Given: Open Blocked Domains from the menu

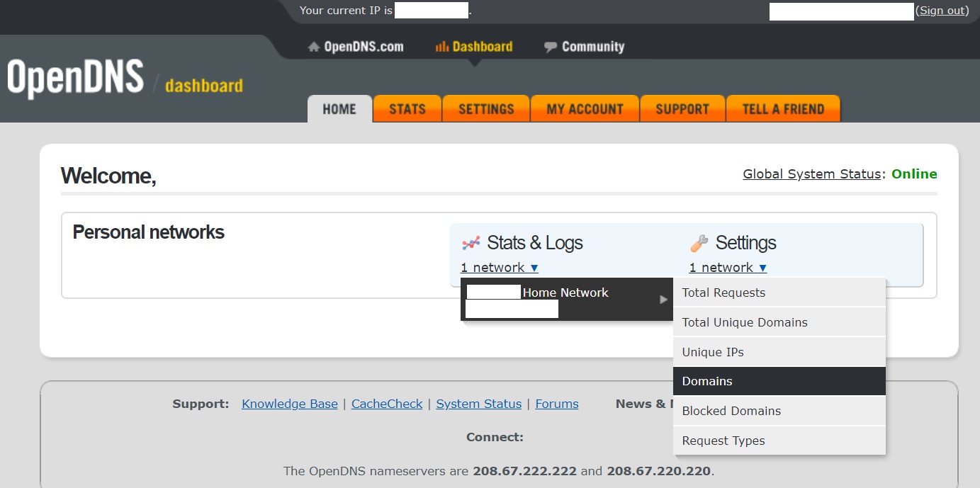Looking at the screenshot, I should pos(779,411).
